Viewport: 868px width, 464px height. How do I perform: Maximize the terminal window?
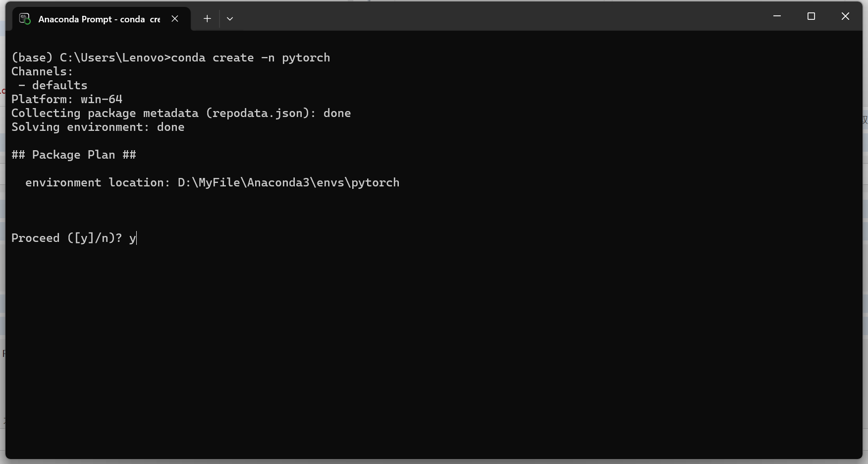pyautogui.click(x=811, y=16)
